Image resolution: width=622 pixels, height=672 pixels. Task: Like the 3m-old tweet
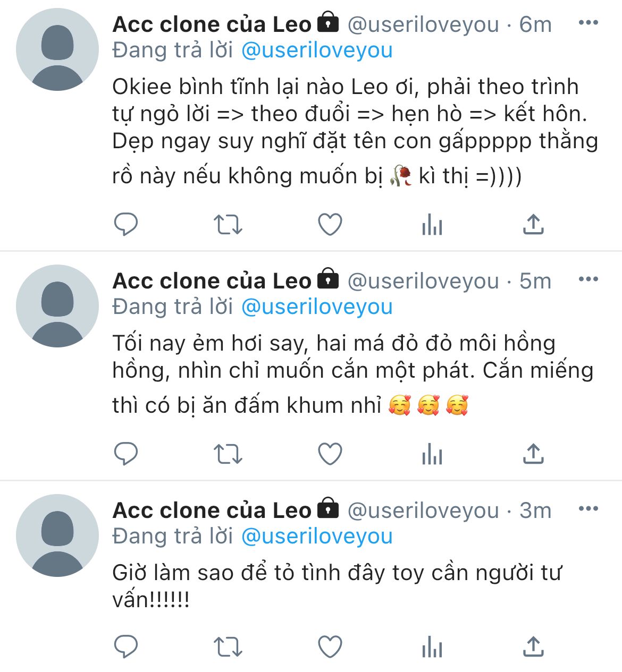pyautogui.click(x=330, y=647)
